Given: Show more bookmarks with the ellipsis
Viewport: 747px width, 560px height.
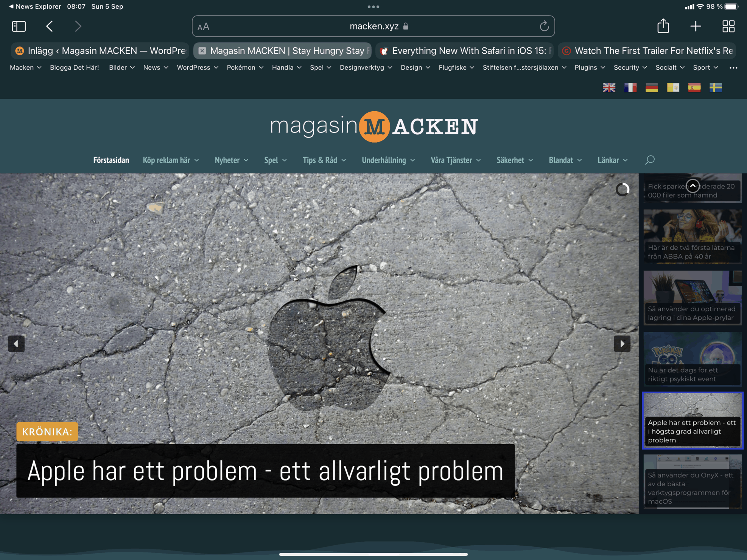Looking at the screenshot, I should point(733,68).
